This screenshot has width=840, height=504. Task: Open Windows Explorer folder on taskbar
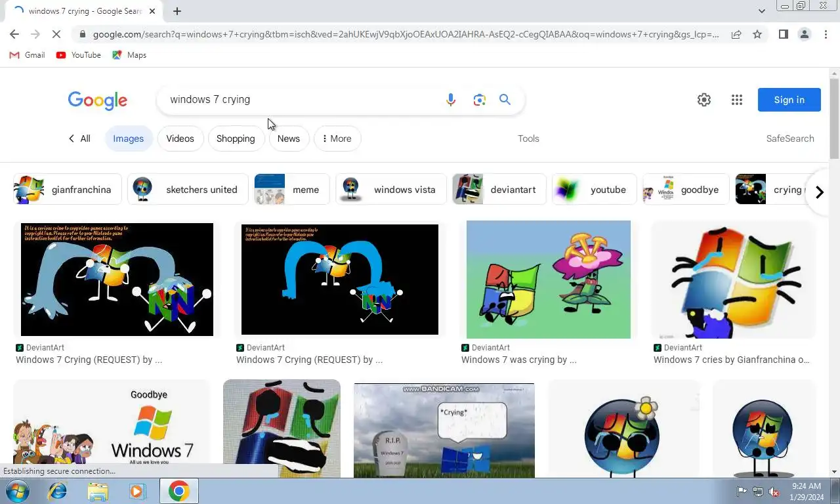pyautogui.click(x=98, y=491)
